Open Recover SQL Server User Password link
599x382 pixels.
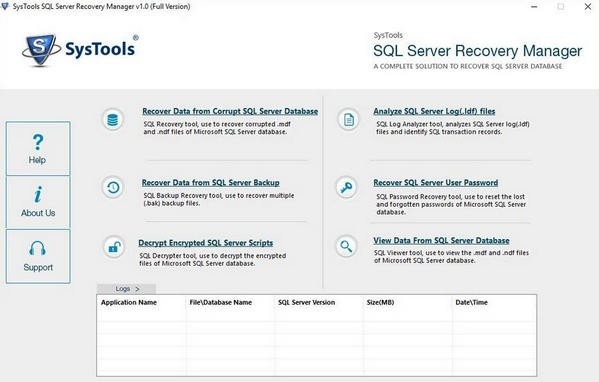(435, 183)
